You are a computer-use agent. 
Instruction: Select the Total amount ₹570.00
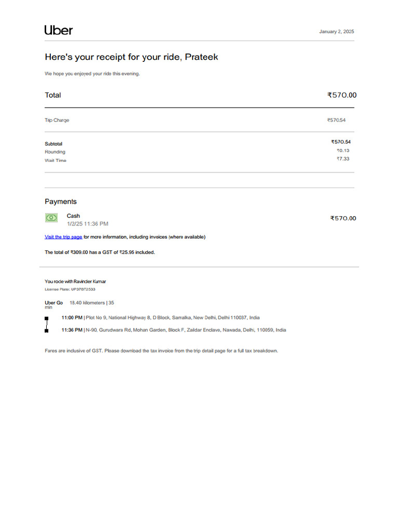coord(341,95)
